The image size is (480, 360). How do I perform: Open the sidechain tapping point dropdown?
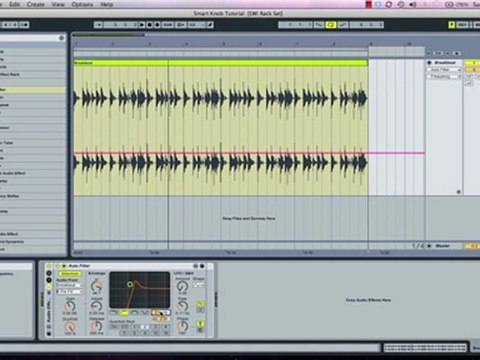pos(69,292)
